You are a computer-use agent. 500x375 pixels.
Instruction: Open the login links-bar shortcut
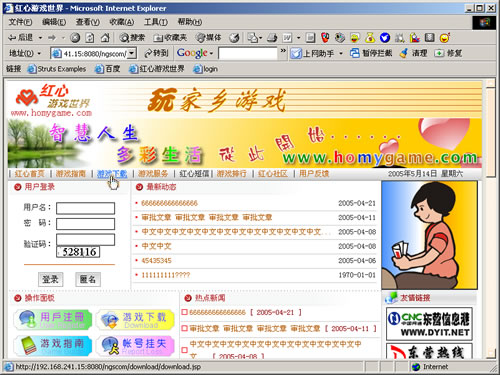pos(205,69)
